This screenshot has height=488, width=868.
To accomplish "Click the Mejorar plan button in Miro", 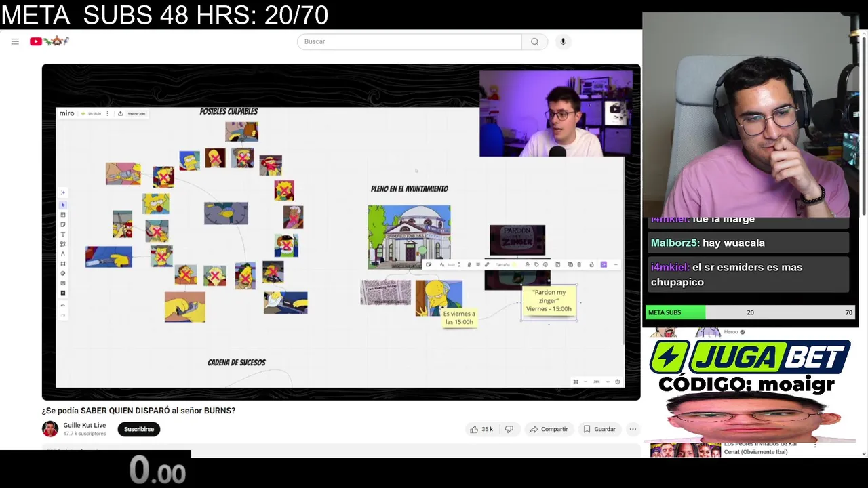I will 136,113.
